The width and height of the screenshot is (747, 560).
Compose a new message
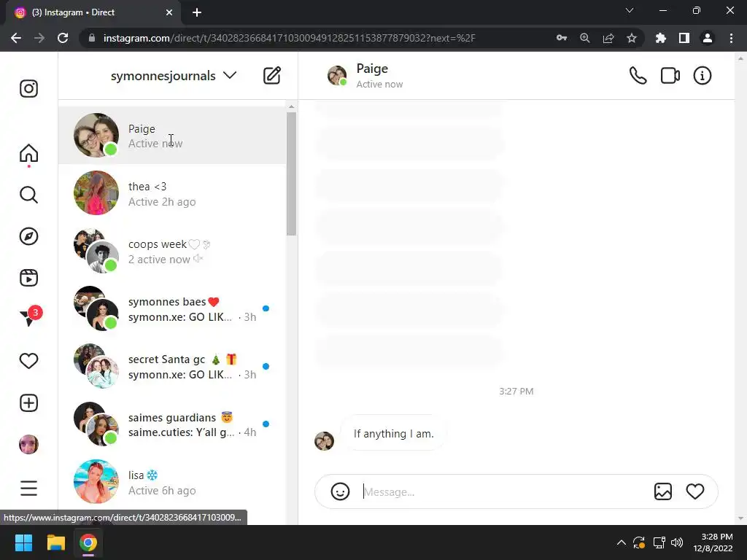[x=272, y=75]
